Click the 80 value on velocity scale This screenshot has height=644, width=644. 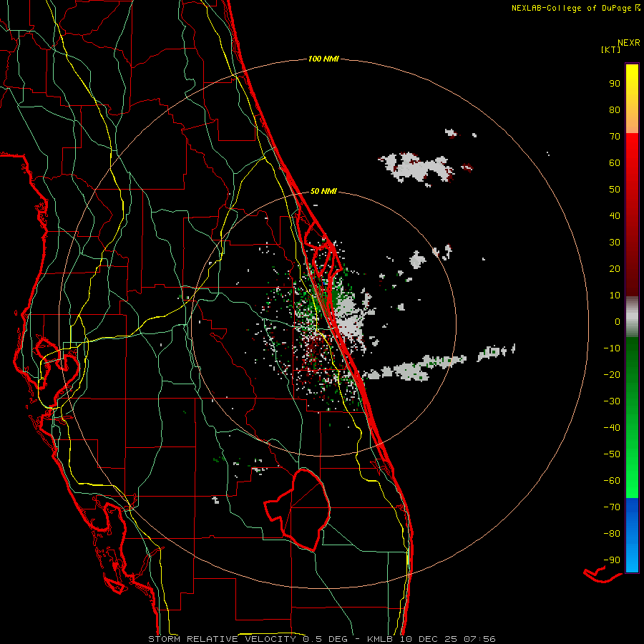[615, 109]
